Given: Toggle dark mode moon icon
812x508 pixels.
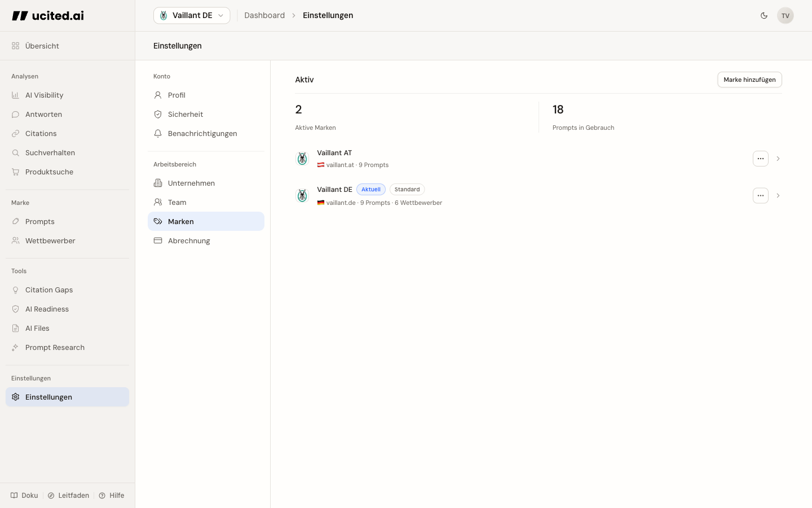Looking at the screenshot, I should 764,16.
